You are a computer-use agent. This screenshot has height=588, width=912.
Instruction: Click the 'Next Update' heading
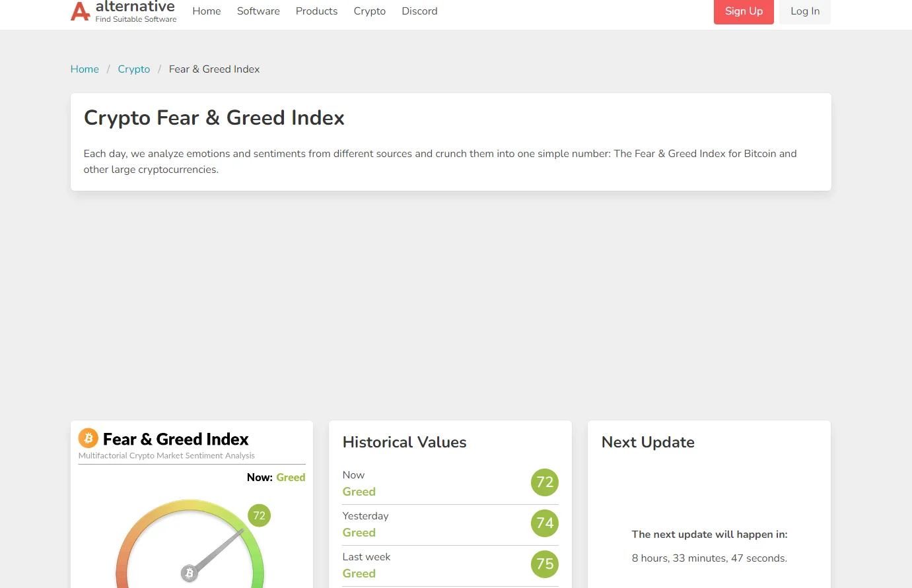[x=648, y=442]
